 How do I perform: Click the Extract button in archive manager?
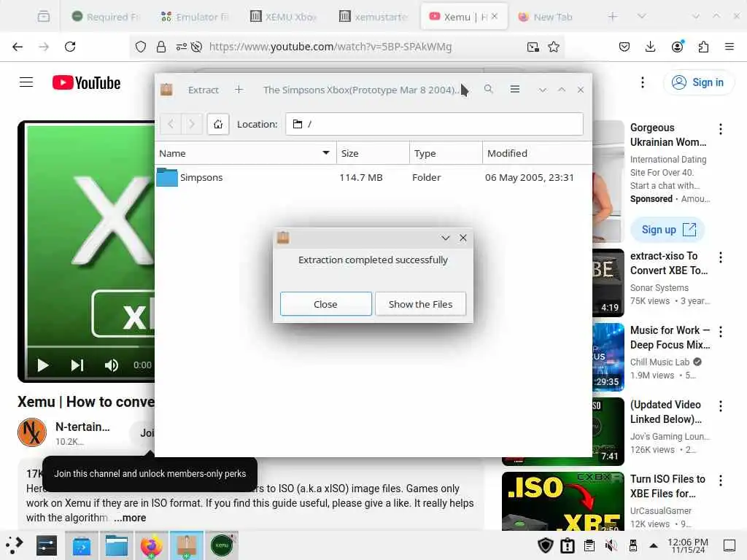[203, 90]
